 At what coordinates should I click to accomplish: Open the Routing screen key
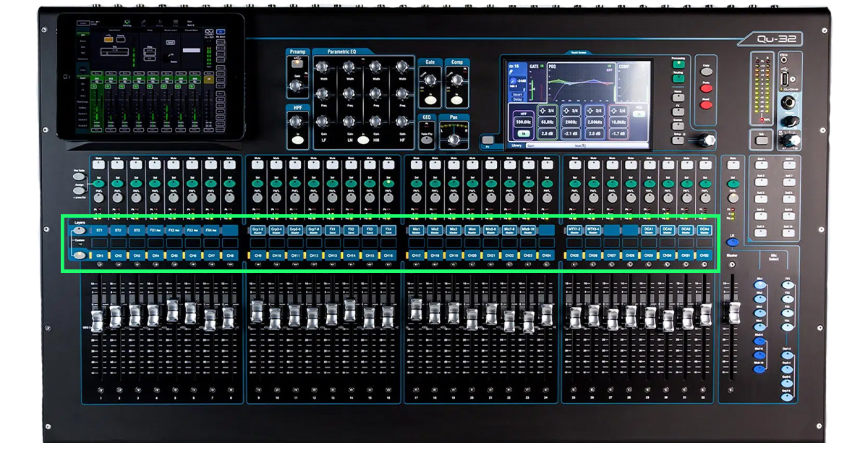678,80
